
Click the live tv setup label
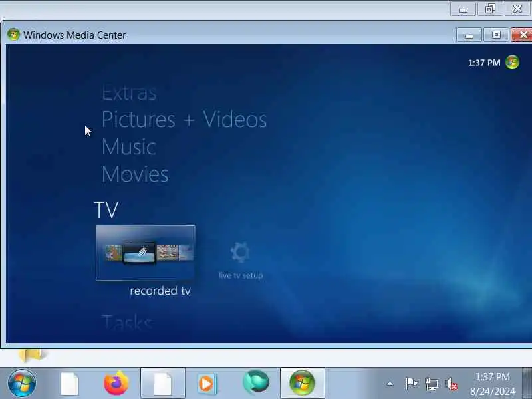(241, 275)
